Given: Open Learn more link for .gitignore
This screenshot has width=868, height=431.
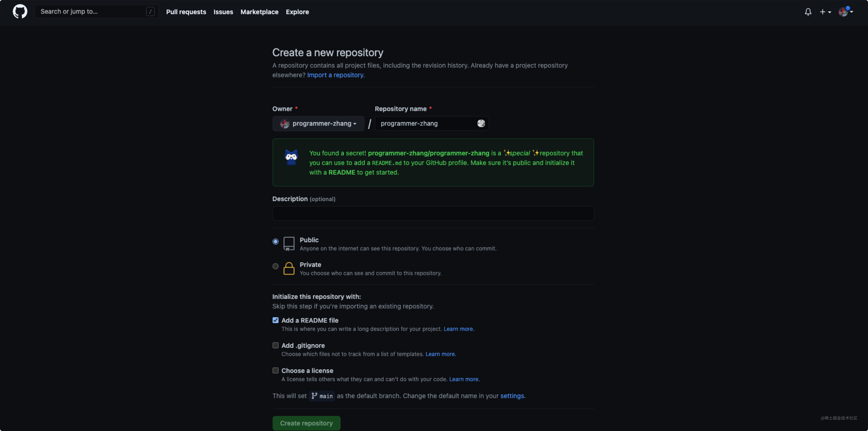Looking at the screenshot, I should pyautogui.click(x=440, y=354).
